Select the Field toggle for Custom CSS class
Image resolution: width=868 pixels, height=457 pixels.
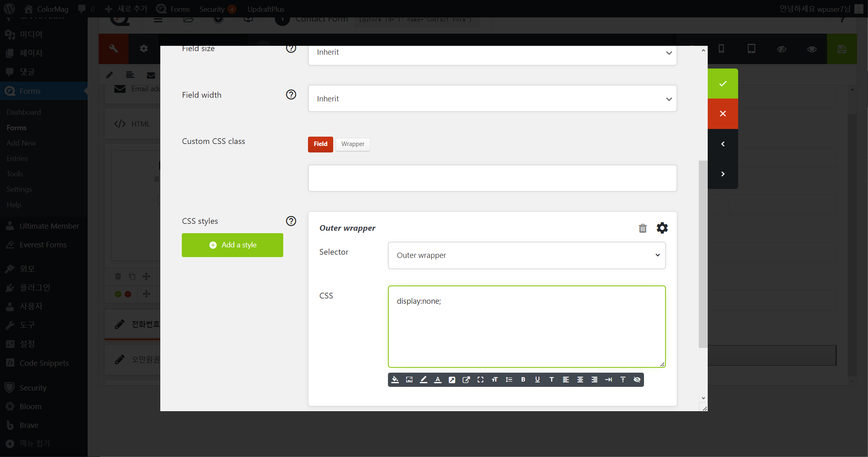(320, 144)
